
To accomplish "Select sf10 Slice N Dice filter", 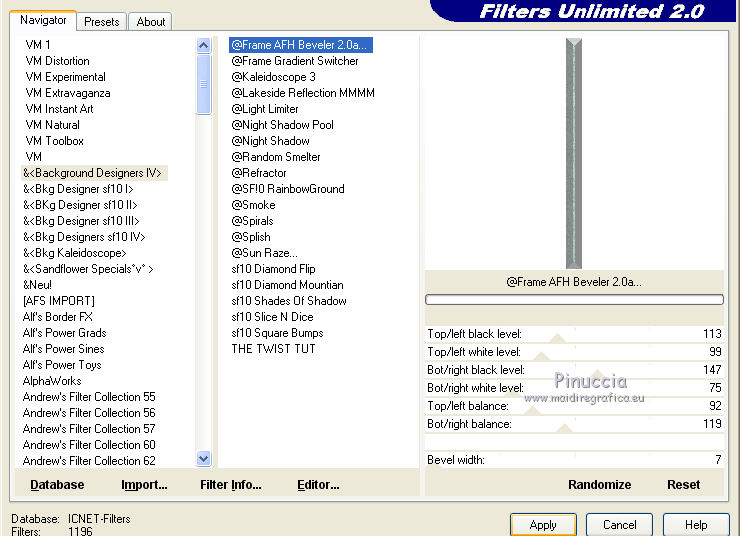I will tap(272, 318).
